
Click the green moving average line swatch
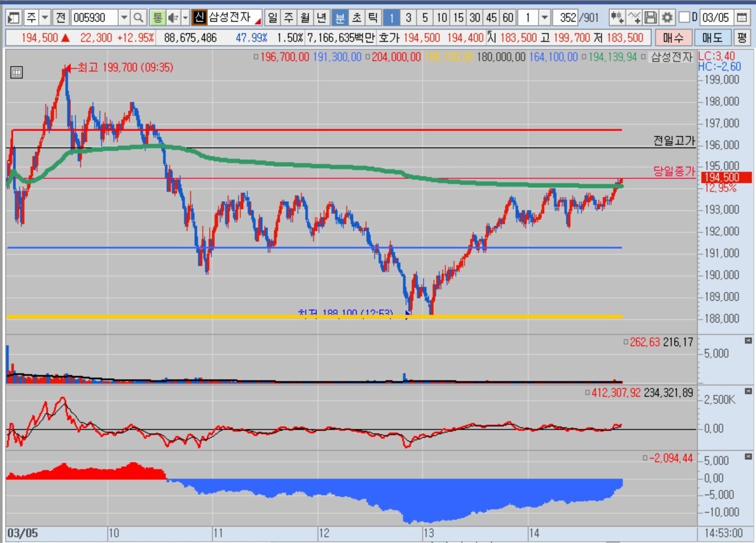point(584,57)
